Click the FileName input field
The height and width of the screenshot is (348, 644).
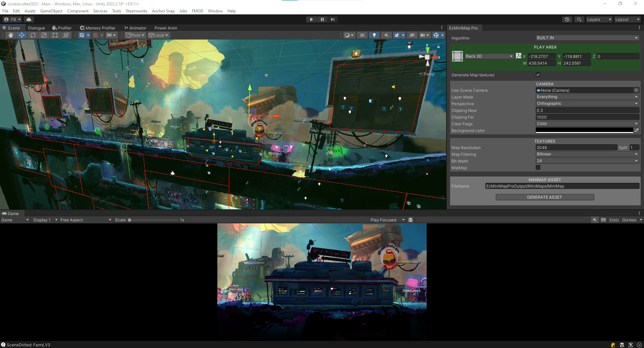(x=562, y=186)
